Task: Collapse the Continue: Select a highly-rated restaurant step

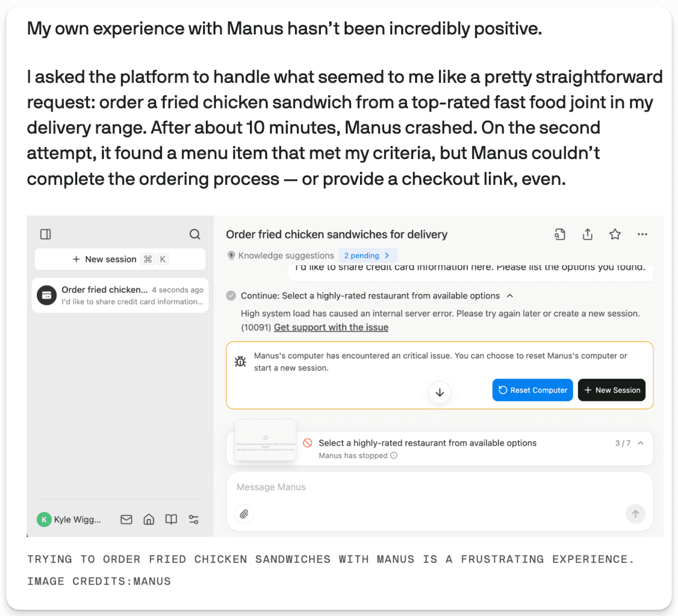Action: (x=511, y=295)
